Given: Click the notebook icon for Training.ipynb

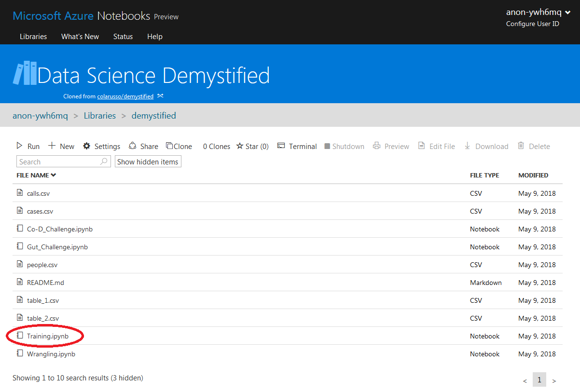Looking at the screenshot, I should click(x=20, y=336).
